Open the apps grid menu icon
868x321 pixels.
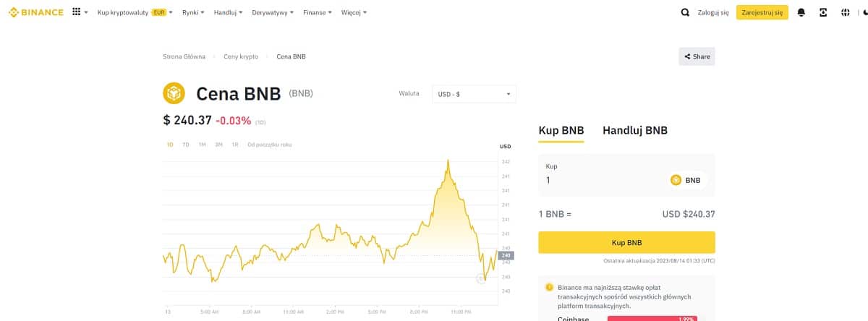77,12
